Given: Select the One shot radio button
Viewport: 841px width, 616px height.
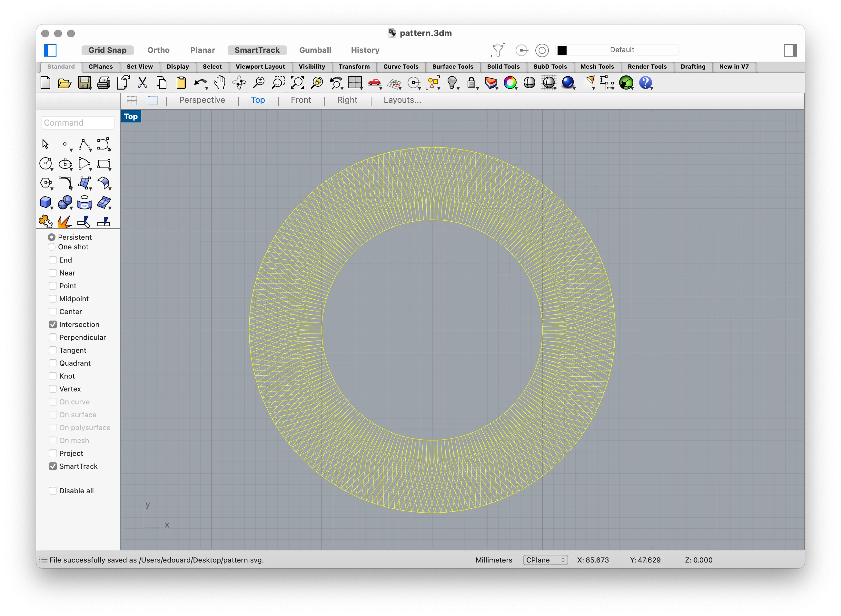Looking at the screenshot, I should 52,247.
